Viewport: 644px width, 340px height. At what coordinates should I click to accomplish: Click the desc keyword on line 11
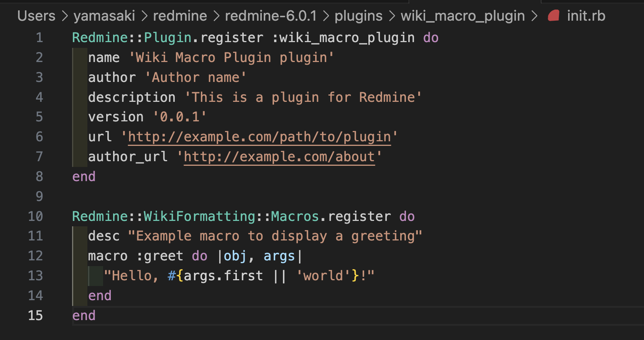click(104, 236)
